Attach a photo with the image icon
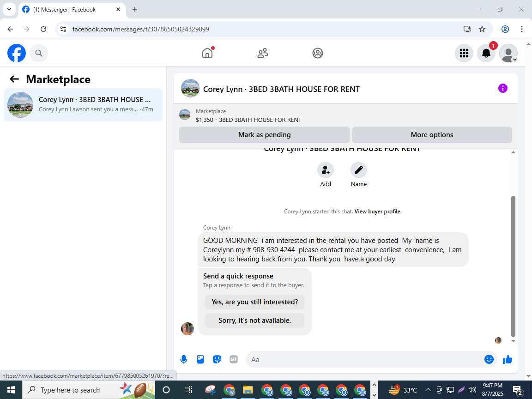The width and height of the screenshot is (532, 399). click(200, 359)
